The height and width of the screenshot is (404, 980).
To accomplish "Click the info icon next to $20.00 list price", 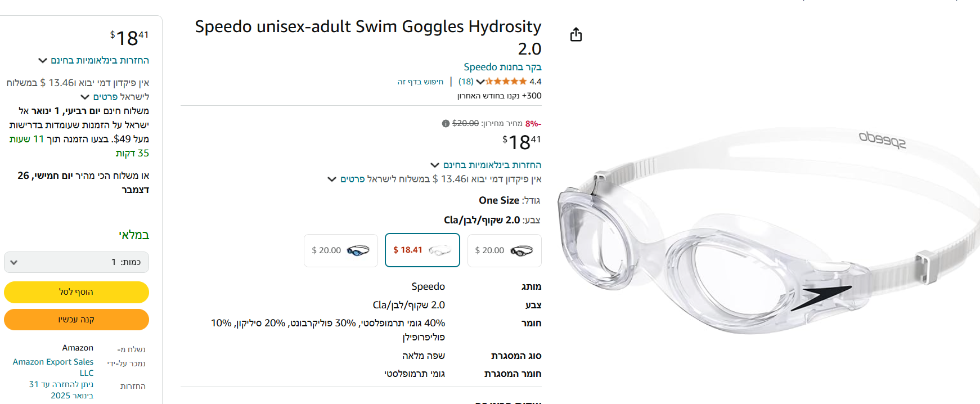I will (446, 123).
